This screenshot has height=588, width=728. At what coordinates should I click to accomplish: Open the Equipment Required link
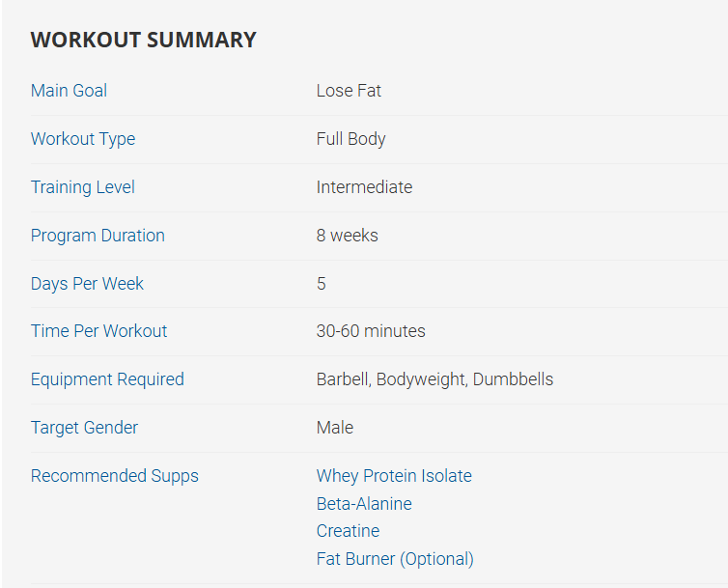(x=107, y=379)
